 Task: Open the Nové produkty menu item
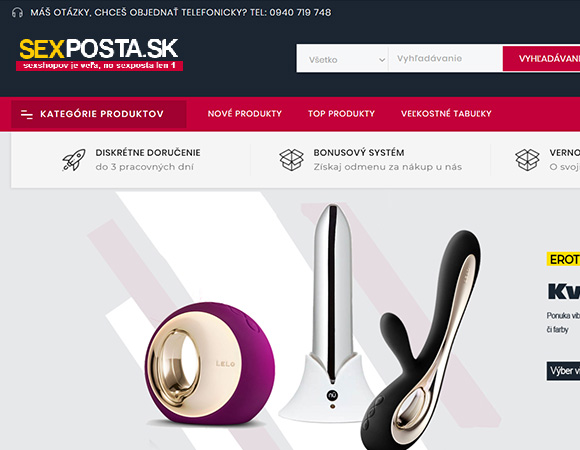point(245,114)
